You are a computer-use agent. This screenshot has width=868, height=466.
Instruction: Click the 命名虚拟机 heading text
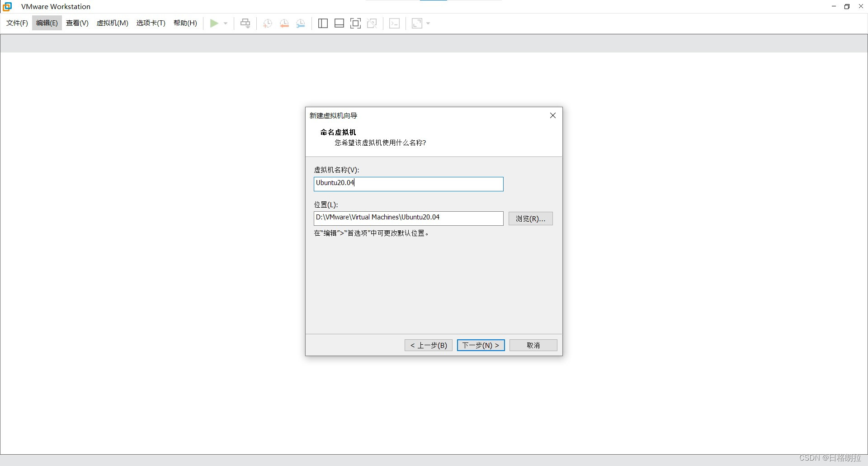tap(338, 132)
